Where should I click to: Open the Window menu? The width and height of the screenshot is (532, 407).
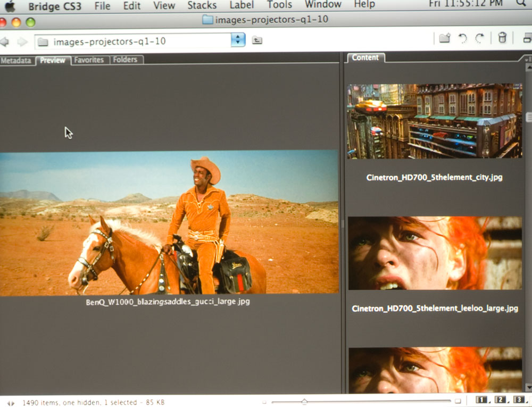[x=323, y=4]
